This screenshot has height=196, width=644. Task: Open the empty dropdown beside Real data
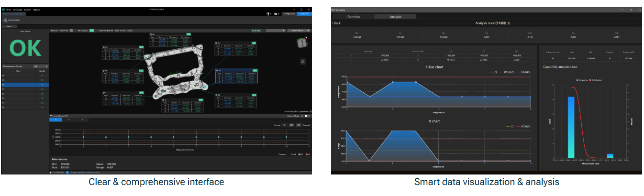click(x=275, y=31)
